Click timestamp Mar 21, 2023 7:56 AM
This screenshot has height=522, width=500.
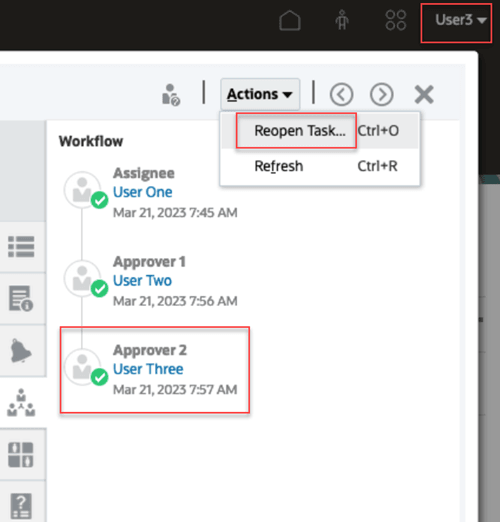175,301
